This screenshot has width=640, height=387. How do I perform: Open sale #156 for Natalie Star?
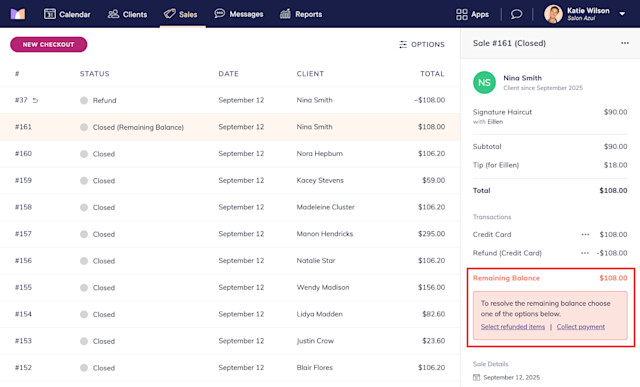[230, 260]
